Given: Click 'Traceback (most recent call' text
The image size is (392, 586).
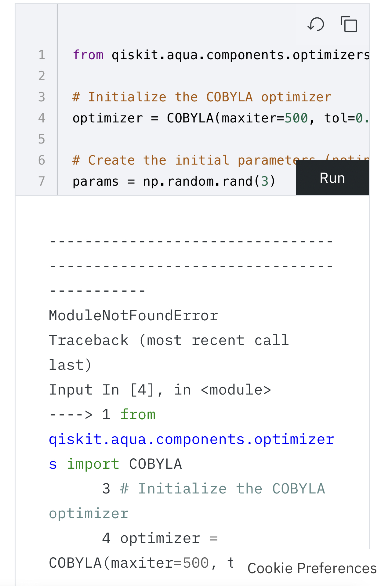Looking at the screenshot, I should (x=169, y=340).
